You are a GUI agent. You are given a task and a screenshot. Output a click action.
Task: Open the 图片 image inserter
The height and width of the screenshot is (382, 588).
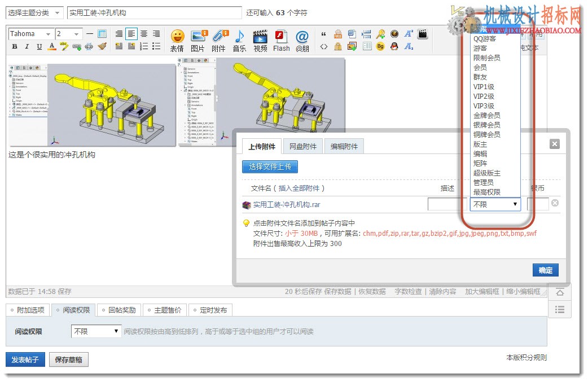point(198,41)
